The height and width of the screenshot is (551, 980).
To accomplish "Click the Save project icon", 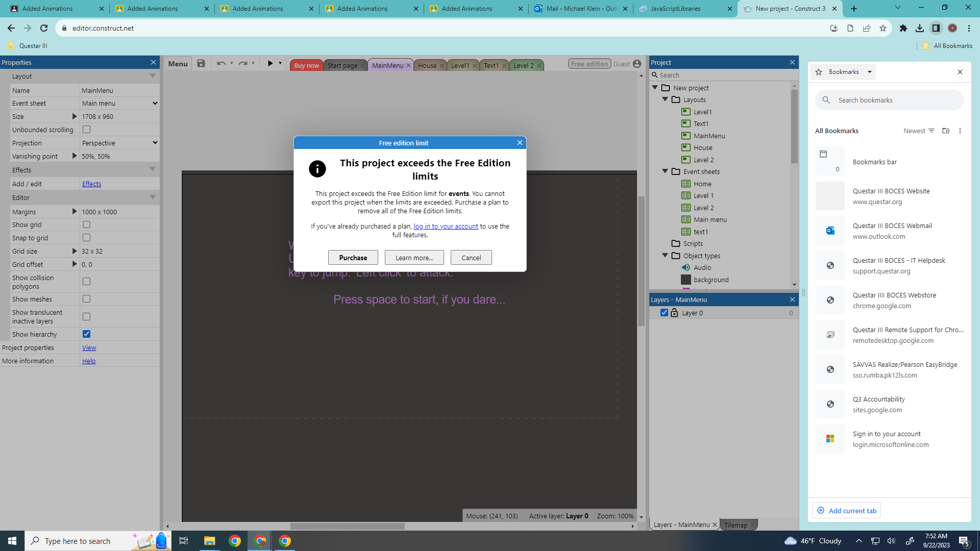I will pos(201,64).
